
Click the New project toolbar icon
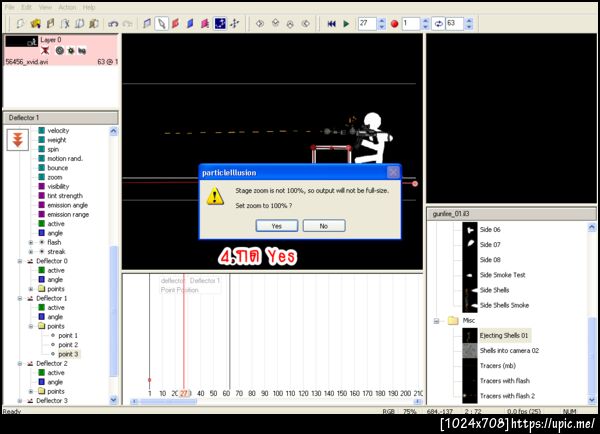[x=20, y=24]
